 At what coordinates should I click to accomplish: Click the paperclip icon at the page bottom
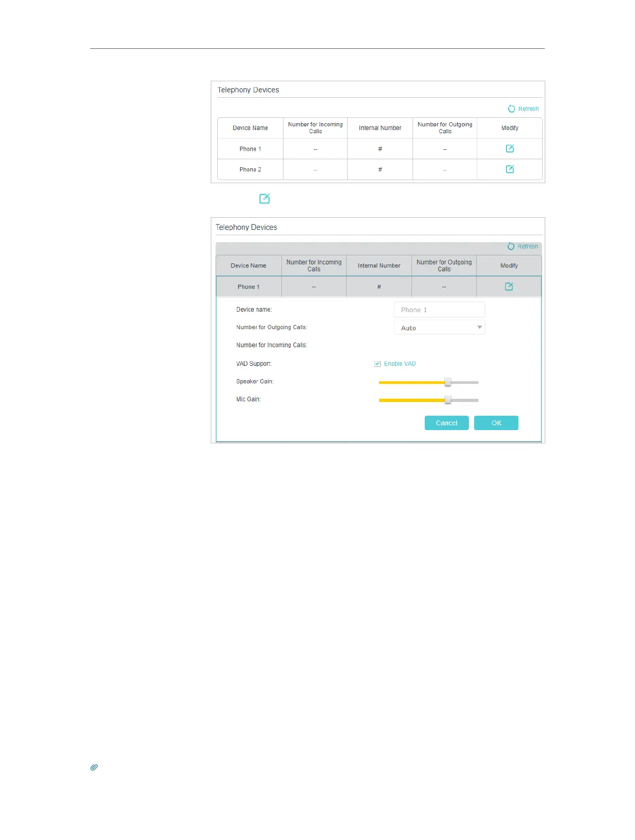(x=94, y=767)
